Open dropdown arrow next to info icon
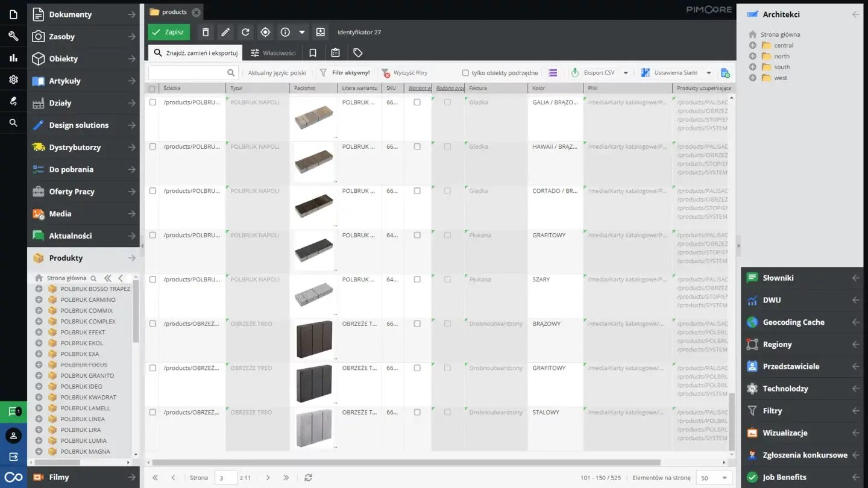Screen dimensions: 868x488 pos(302,33)
